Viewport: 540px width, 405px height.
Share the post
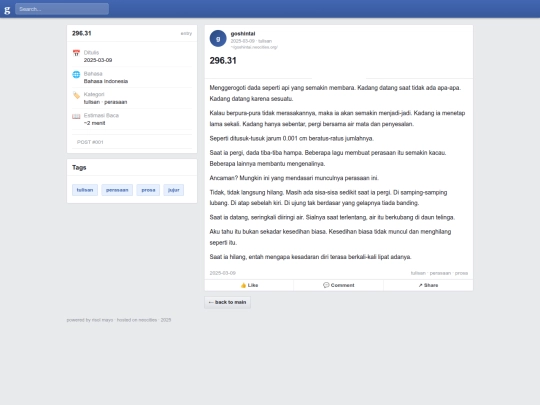click(428, 285)
